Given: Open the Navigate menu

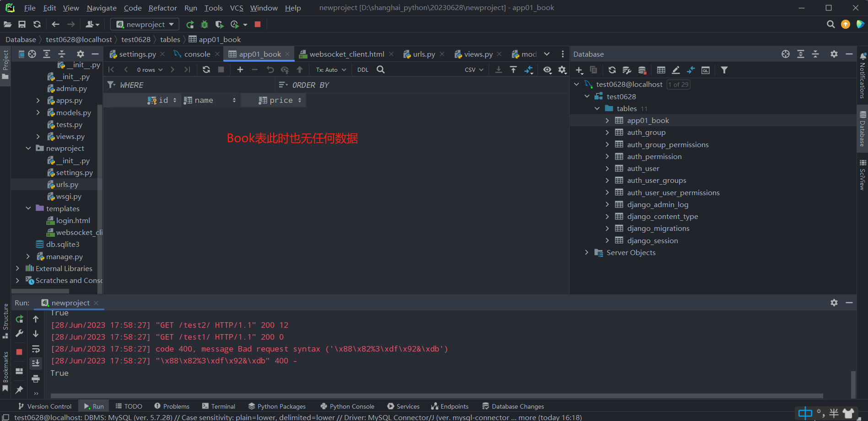Looking at the screenshot, I should pyautogui.click(x=102, y=8).
